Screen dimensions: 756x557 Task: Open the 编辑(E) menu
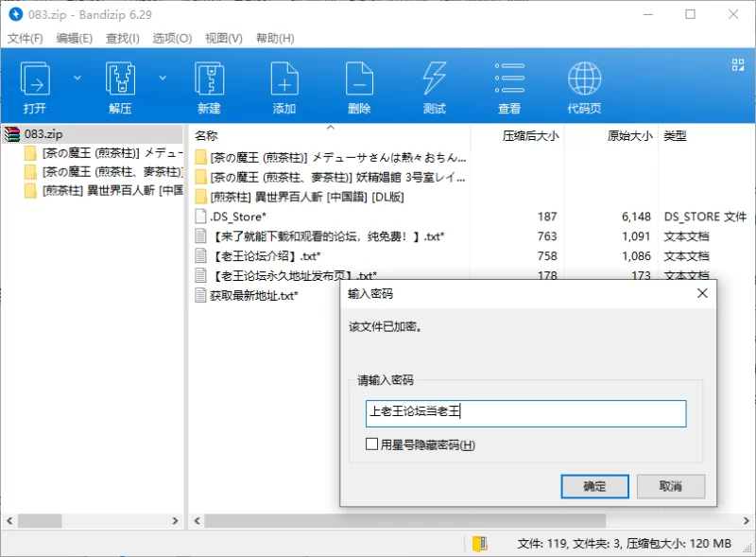click(x=75, y=38)
